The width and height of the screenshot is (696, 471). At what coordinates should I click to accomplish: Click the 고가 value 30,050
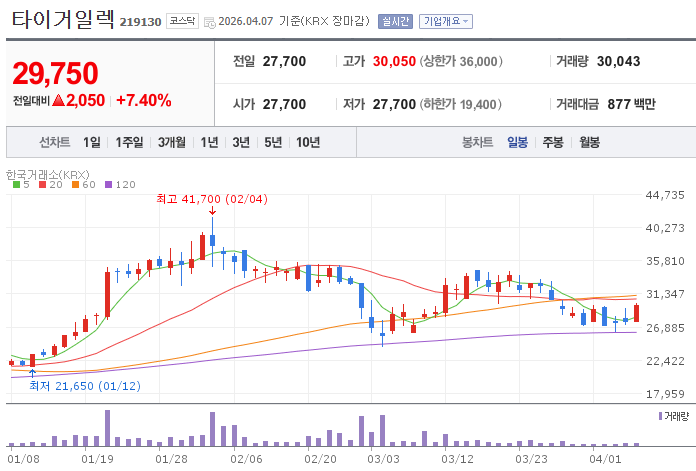394,61
